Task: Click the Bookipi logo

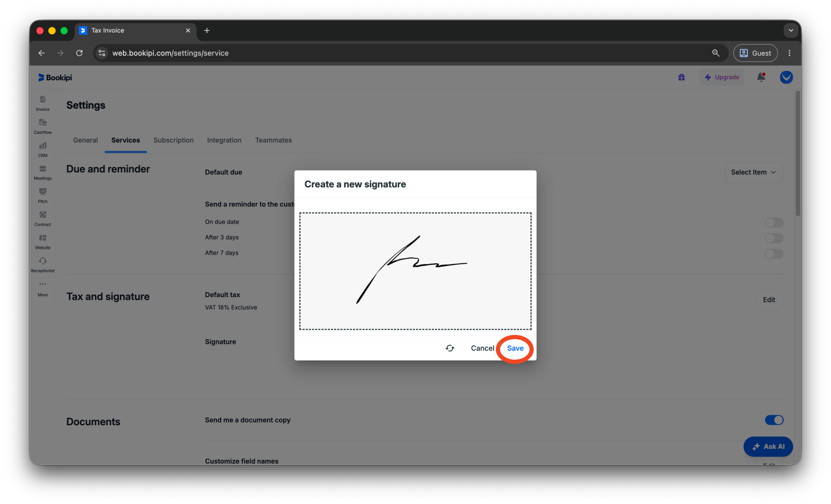Action: pos(55,78)
